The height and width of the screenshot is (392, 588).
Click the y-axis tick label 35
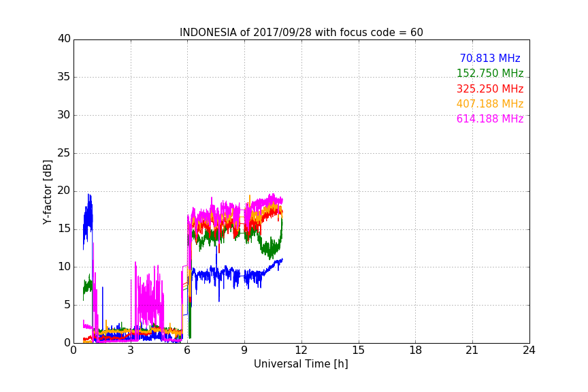[64, 77]
